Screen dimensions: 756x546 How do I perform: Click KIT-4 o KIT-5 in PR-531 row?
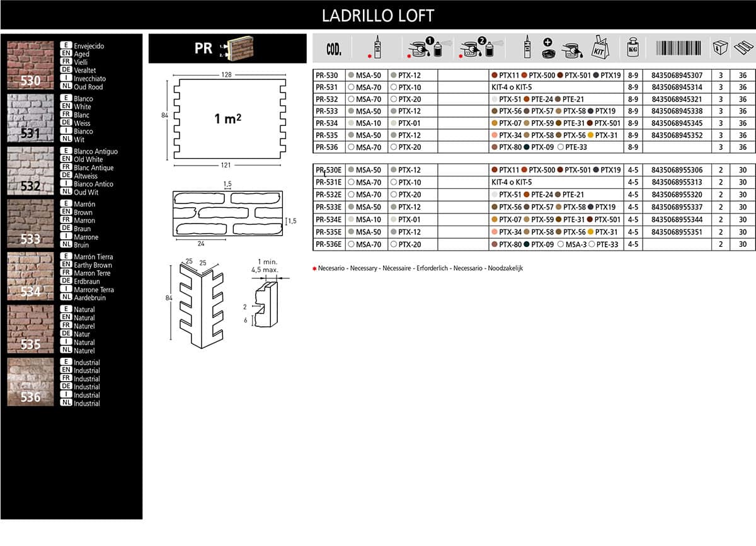(x=512, y=88)
